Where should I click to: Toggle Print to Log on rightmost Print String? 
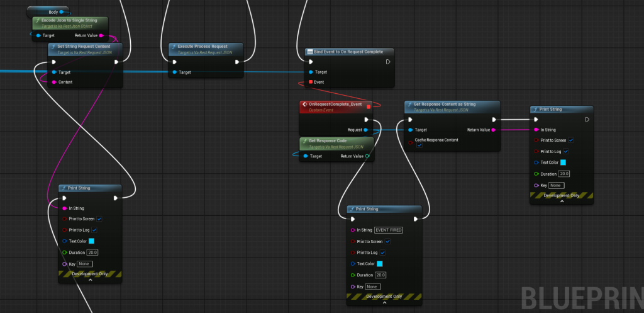click(x=566, y=151)
